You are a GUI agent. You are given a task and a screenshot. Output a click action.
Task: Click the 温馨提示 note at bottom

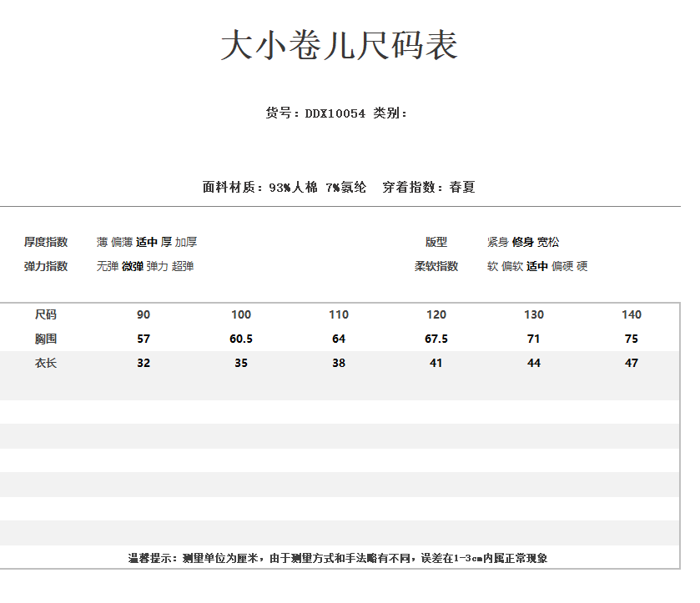(338, 558)
